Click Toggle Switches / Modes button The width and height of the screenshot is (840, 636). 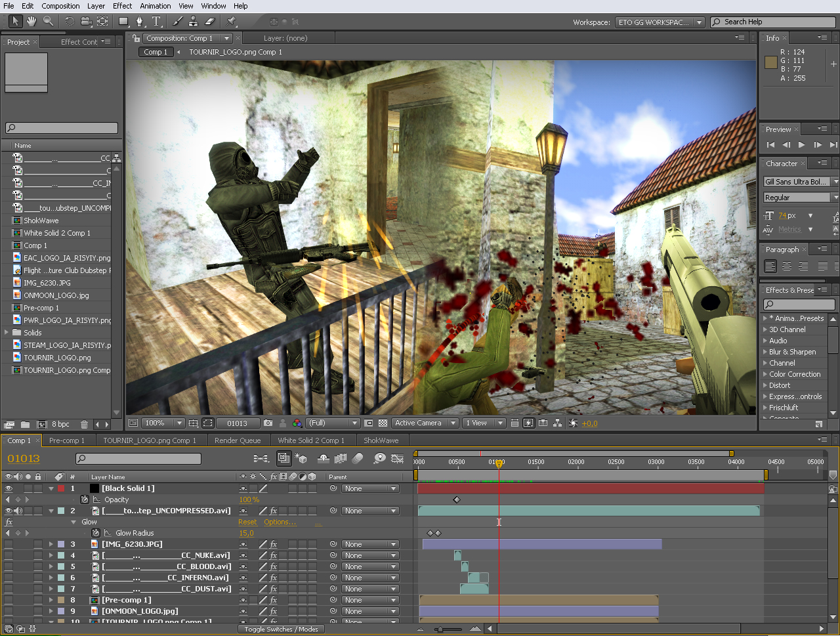281,629
